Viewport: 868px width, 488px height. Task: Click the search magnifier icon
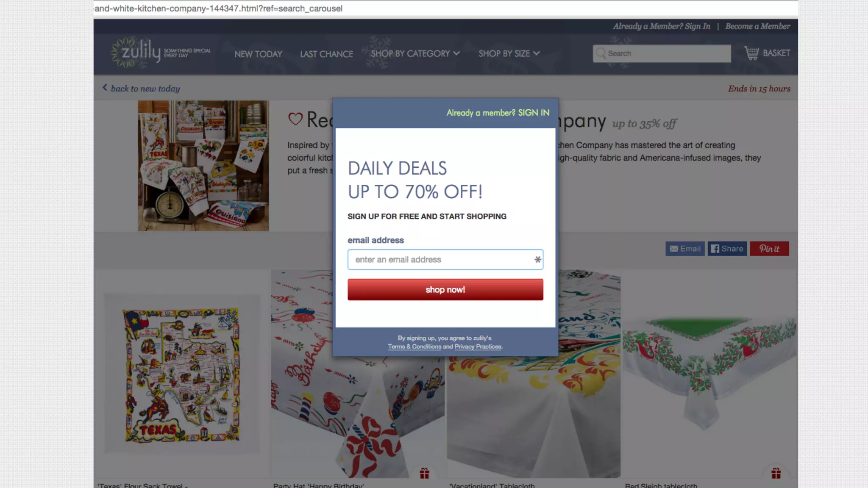click(601, 53)
